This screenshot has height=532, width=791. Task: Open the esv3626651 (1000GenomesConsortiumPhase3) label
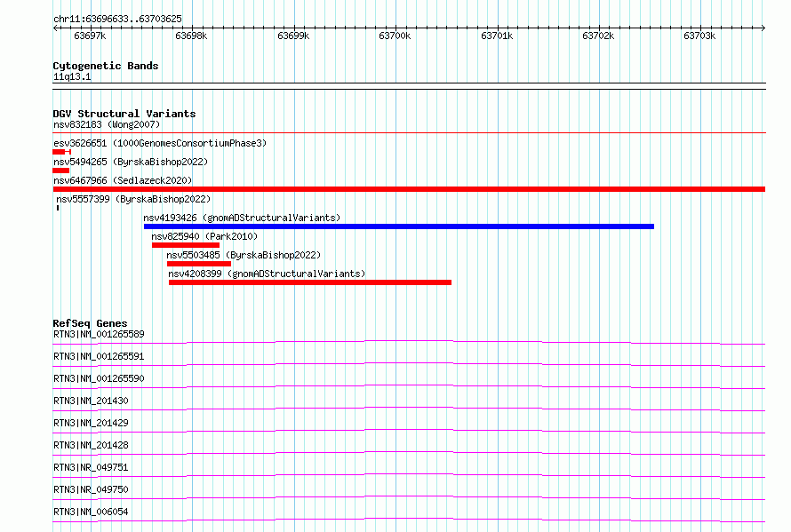(160, 143)
